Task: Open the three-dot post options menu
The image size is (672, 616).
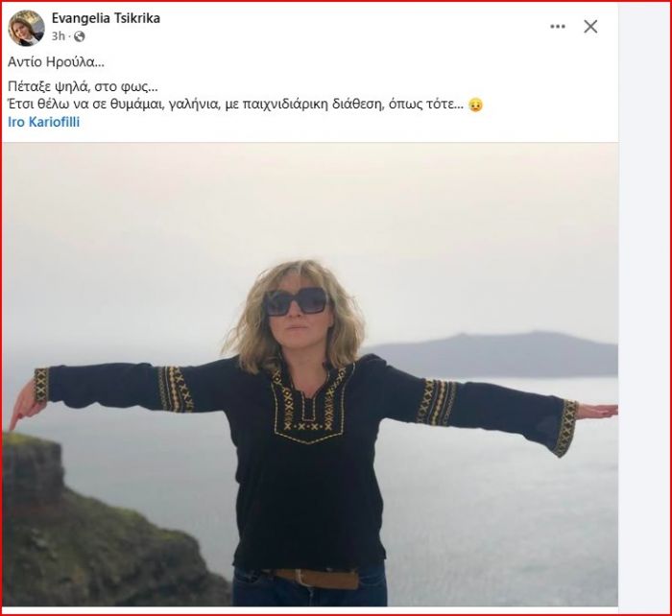Action: point(558,27)
